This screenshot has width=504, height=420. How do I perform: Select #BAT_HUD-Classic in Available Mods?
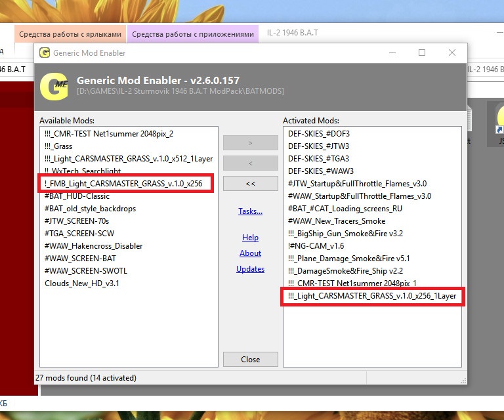[x=77, y=196]
